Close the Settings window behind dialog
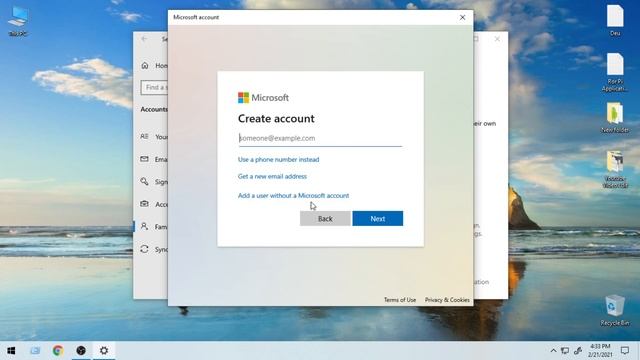Viewport: 640px width, 360px height. 497,39
